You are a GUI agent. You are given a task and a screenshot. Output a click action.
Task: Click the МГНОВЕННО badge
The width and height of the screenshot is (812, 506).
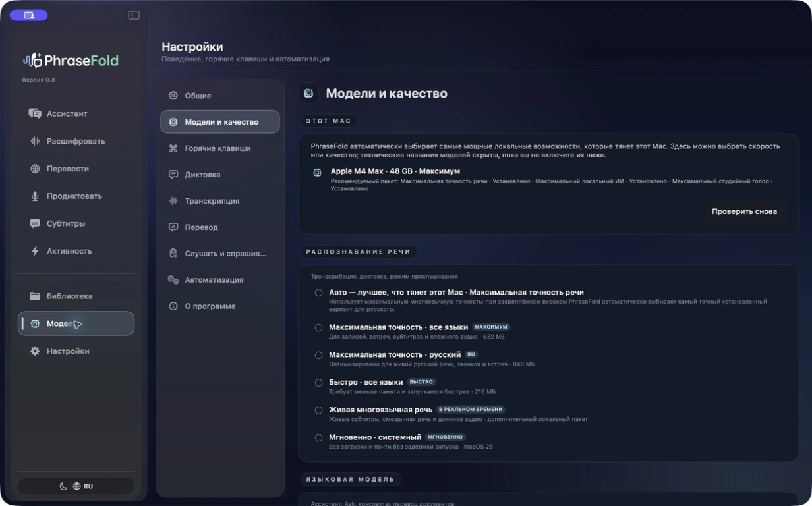(446, 437)
